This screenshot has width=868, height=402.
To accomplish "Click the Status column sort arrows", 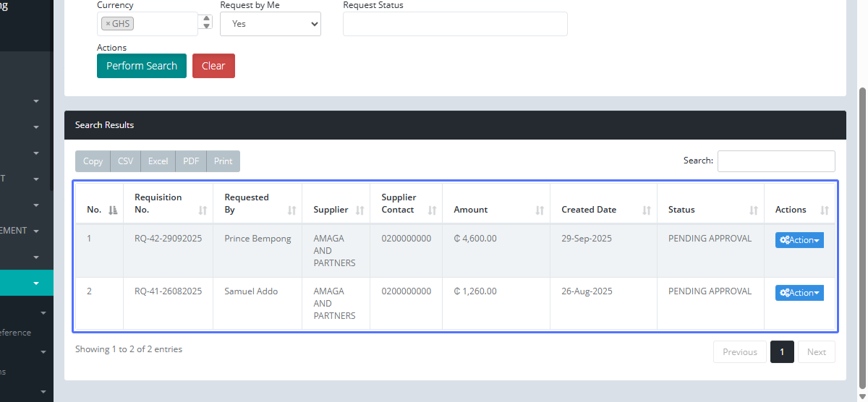I will tap(754, 210).
